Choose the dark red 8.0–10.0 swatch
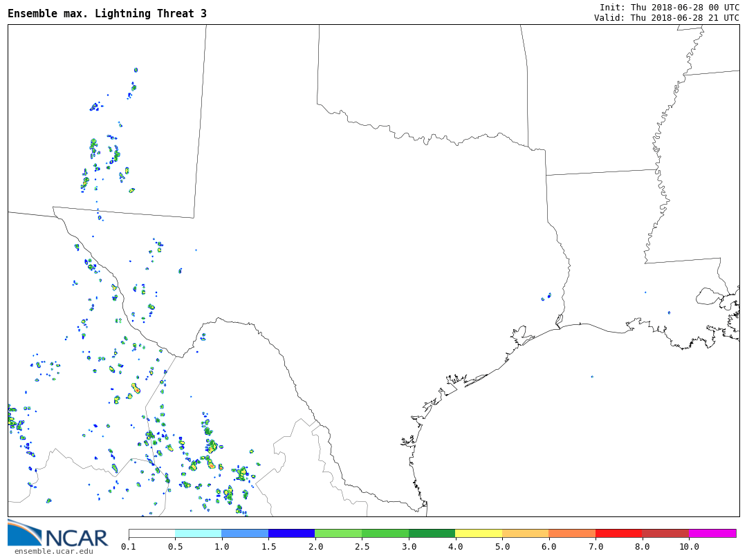The width and height of the screenshot is (747, 560). [x=665, y=533]
